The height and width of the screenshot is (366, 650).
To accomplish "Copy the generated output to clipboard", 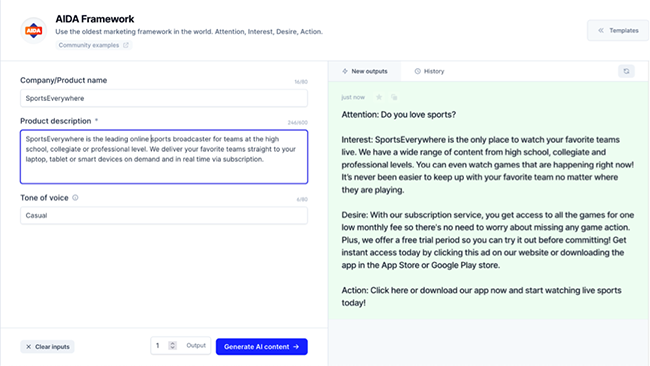I will pos(394,97).
